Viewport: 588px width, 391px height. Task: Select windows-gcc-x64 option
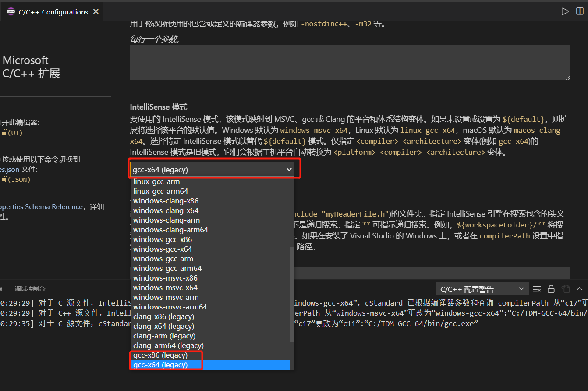coord(210,249)
